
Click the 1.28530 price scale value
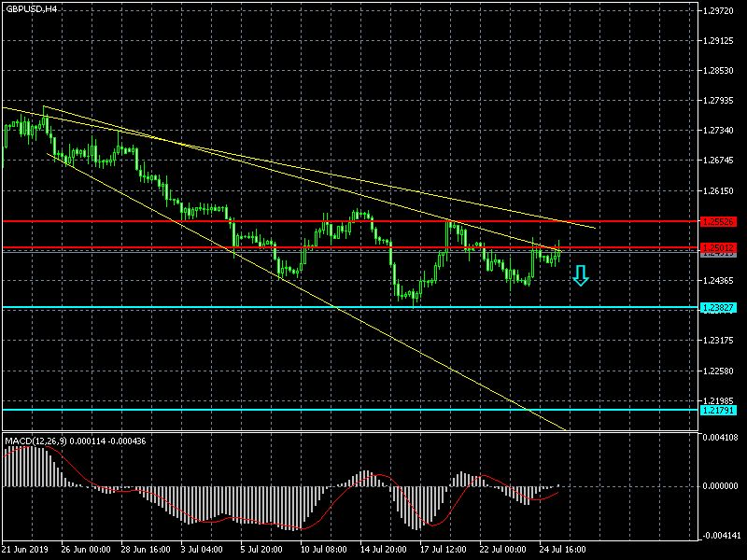[718, 71]
